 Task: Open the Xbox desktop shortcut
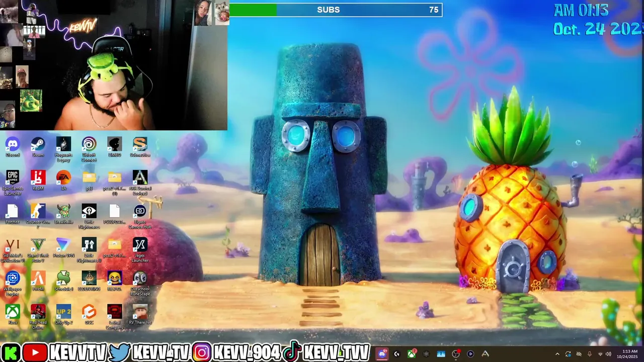click(x=13, y=315)
